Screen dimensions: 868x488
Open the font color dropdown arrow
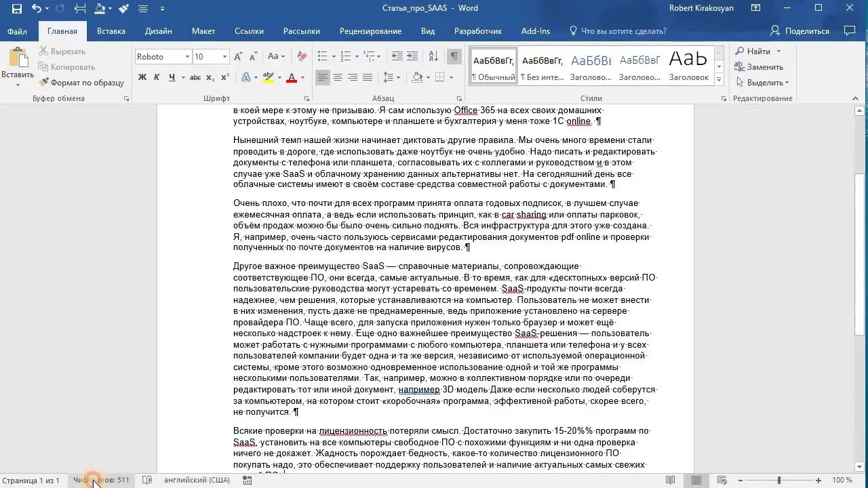302,77
